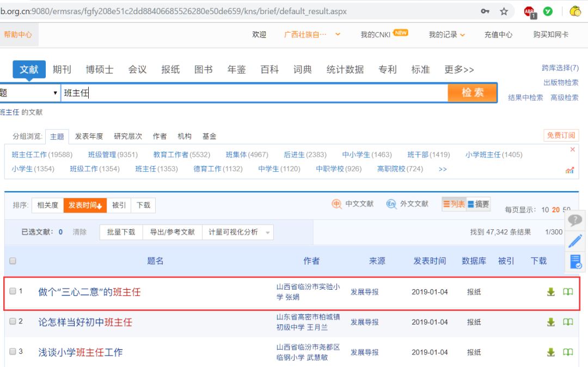588x367 pixels.
Task: Open the AdBlock extension icon
Action: click(x=529, y=11)
